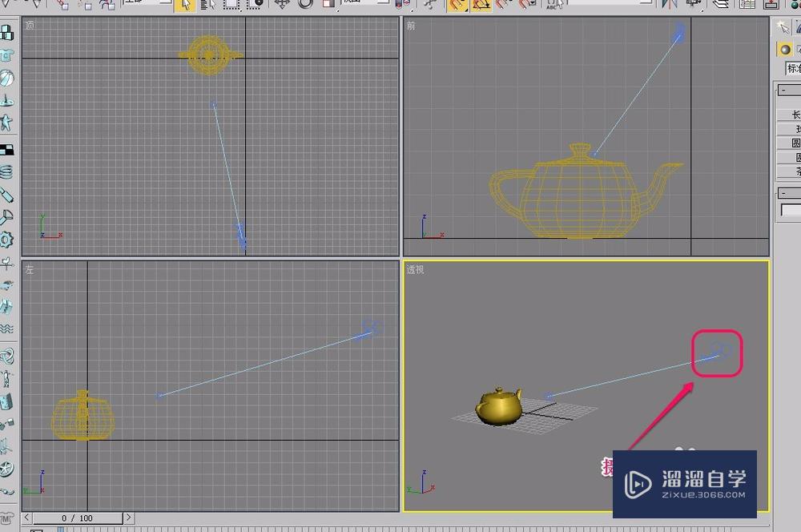This screenshot has height=532, width=801.
Task: Select the shaded teapot in perspective viewport
Action: (498, 406)
